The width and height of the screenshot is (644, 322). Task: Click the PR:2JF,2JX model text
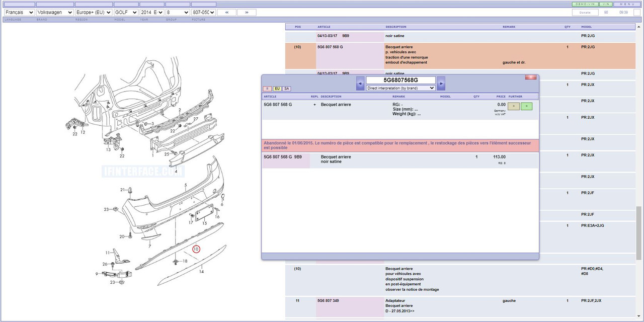point(591,301)
